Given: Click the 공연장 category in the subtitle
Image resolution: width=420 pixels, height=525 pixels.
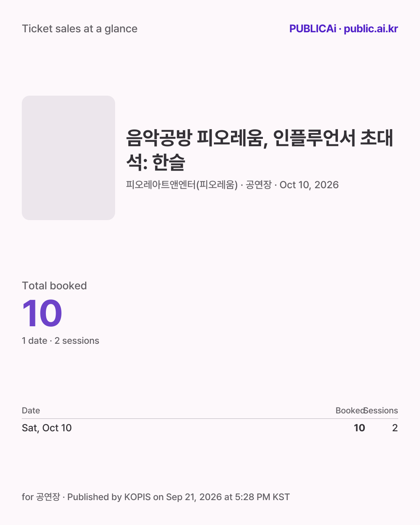Looking at the screenshot, I should click(259, 185).
